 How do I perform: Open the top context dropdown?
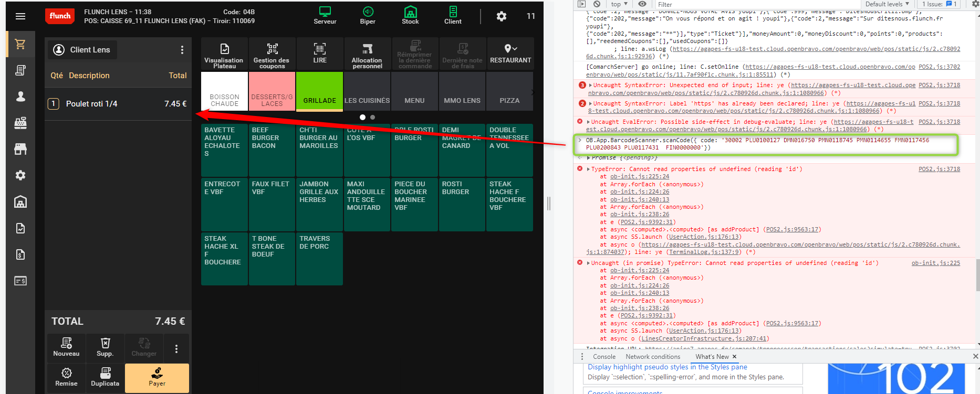(x=619, y=4)
